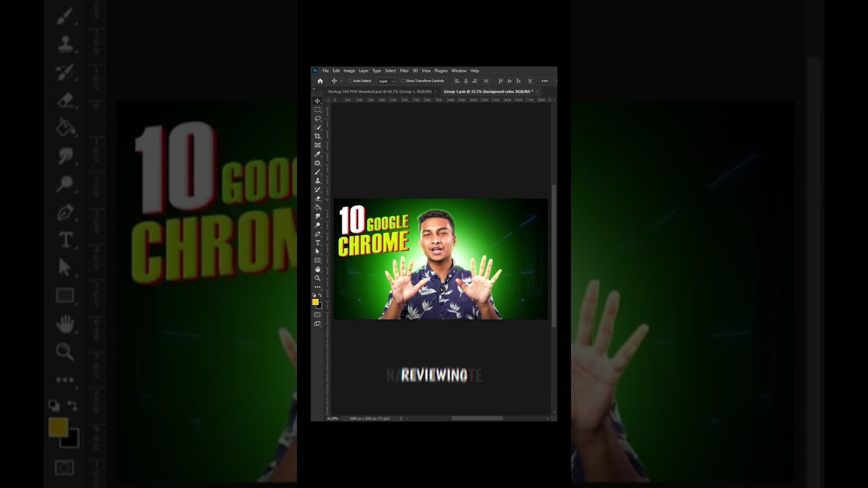Select the Zoom magnifier tool
Screen dimensions: 868x488
tap(317, 278)
